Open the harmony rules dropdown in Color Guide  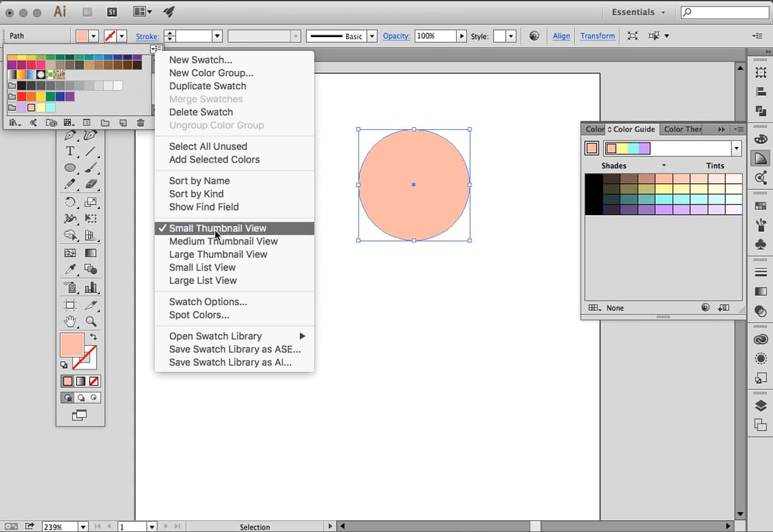(x=736, y=149)
